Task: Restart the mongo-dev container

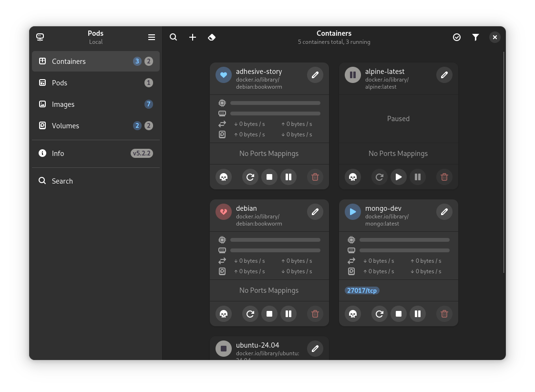Action: (380, 313)
